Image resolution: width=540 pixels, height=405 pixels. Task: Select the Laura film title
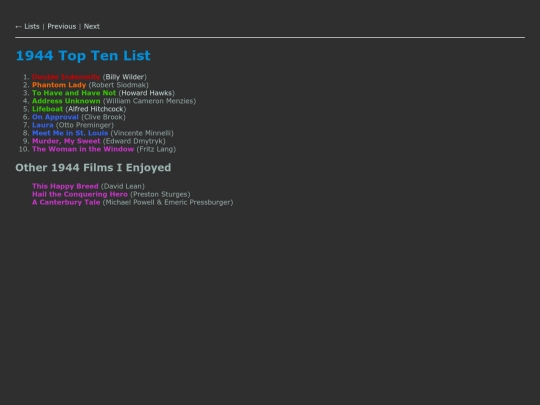pyautogui.click(x=43, y=125)
